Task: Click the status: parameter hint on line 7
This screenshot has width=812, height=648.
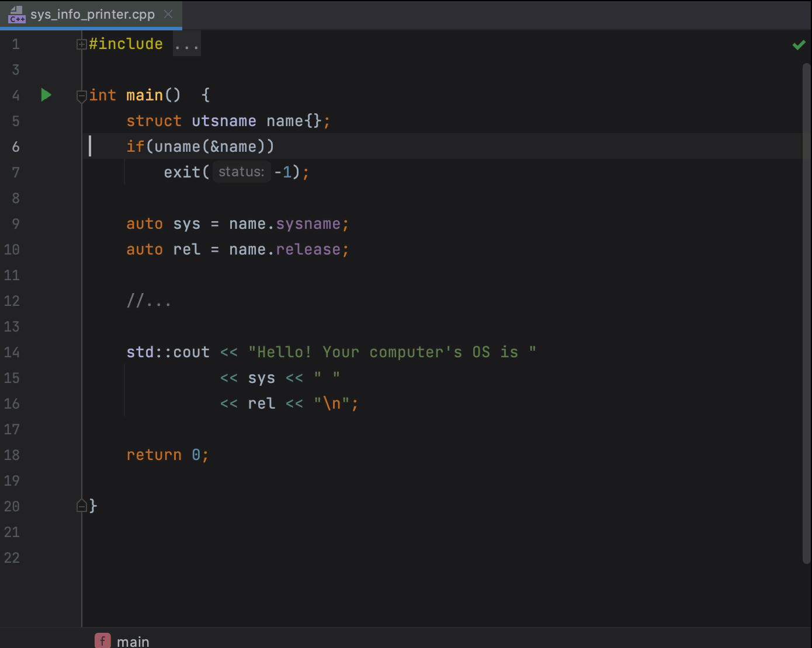Action: point(241,172)
